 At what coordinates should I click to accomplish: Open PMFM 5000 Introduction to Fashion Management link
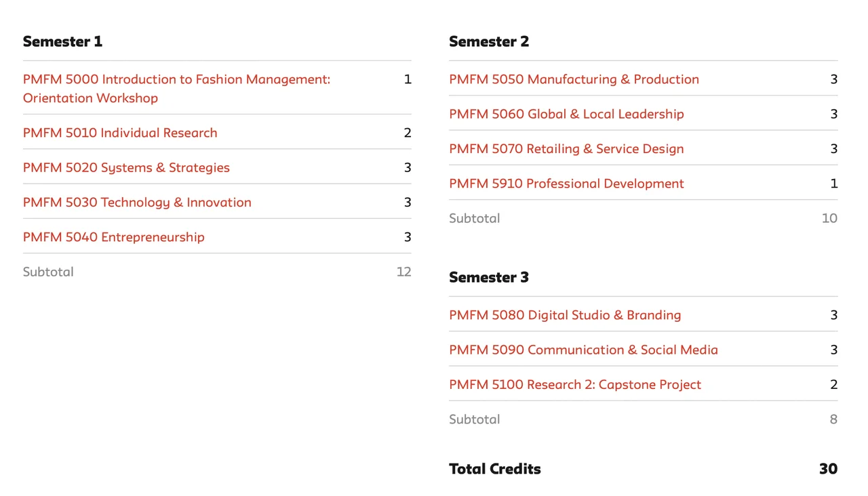[x=176, y=80]
